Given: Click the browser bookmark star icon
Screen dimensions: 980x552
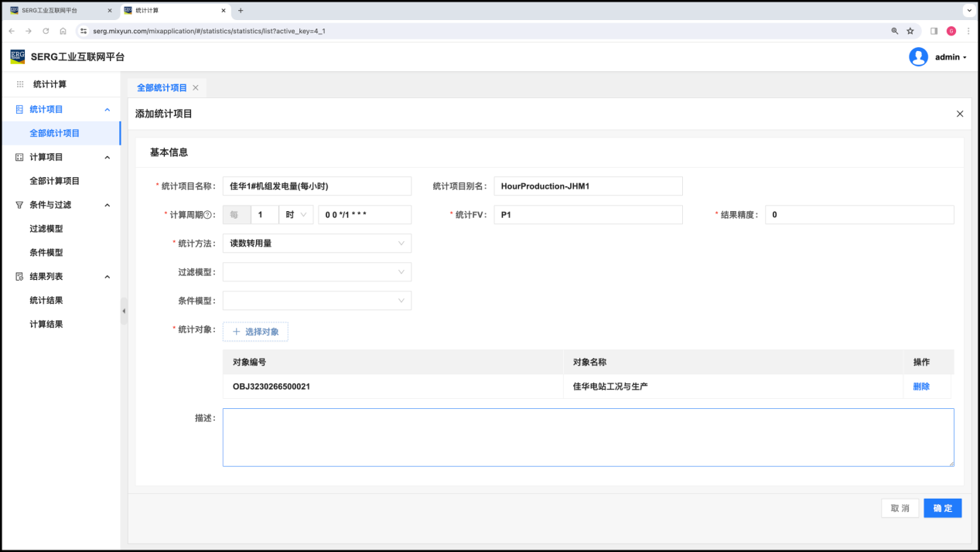Looking at the screenshot, I should coord(910,31).
